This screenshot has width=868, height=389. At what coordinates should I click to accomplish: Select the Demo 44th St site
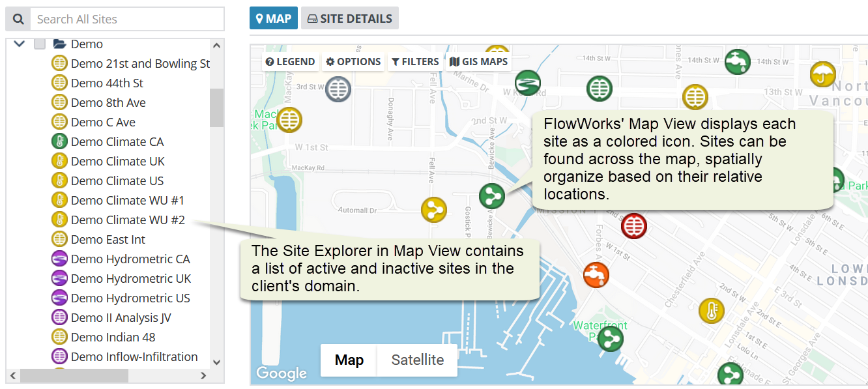coord(107,83)
